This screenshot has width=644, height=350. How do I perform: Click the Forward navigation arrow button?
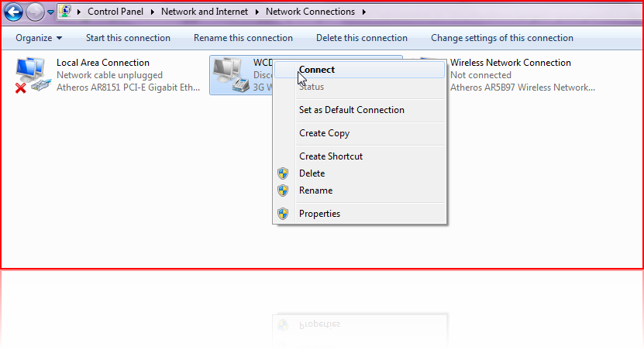[35, 12]
